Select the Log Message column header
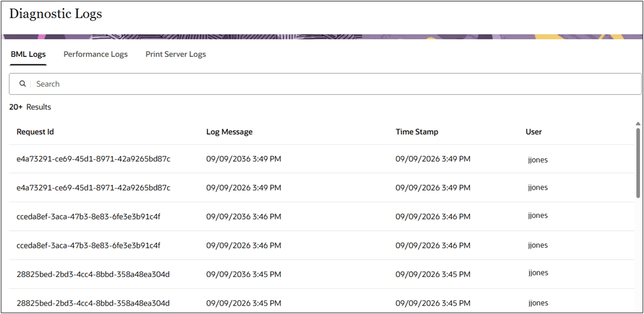 point(229,132)
